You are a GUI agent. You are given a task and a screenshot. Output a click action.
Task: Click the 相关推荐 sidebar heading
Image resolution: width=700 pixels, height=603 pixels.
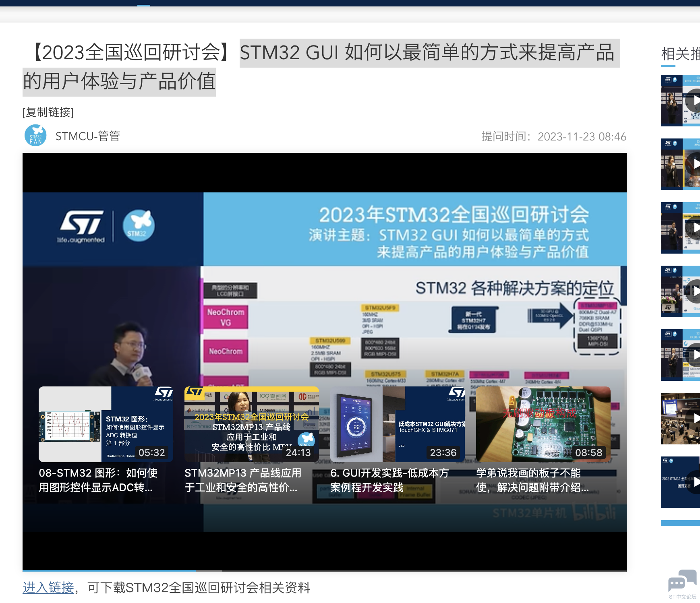(x=681, y=54)
